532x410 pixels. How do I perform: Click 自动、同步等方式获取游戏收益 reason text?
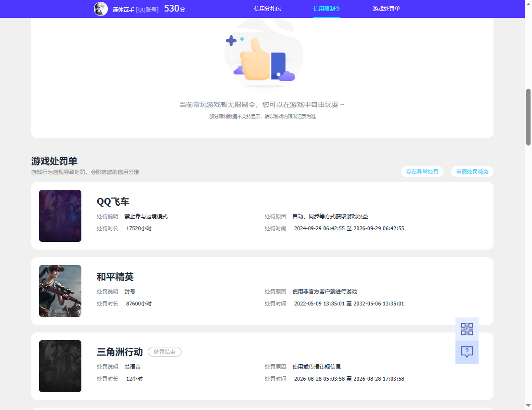point(330,216)
